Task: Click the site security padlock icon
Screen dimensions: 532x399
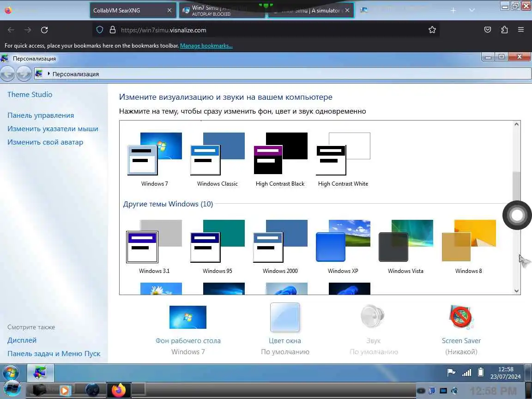Action: click(x=113, y=30)
